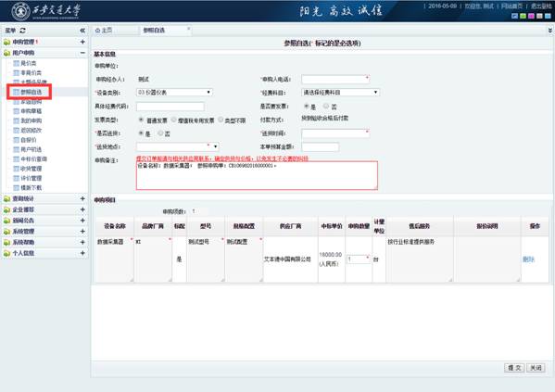Screen dimensions: 555x392
Task: Open the 模版下载 tree entry
Action: 31,188
